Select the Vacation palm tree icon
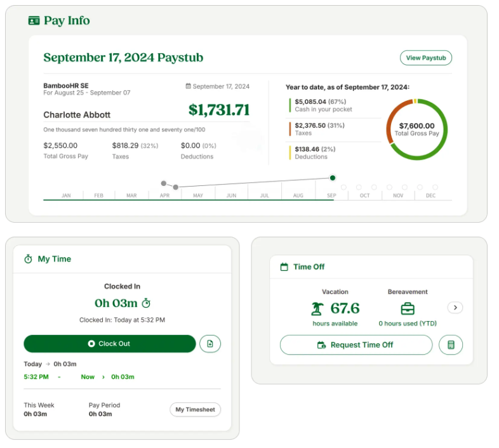The image size is (499, 448). coord(317,309)
